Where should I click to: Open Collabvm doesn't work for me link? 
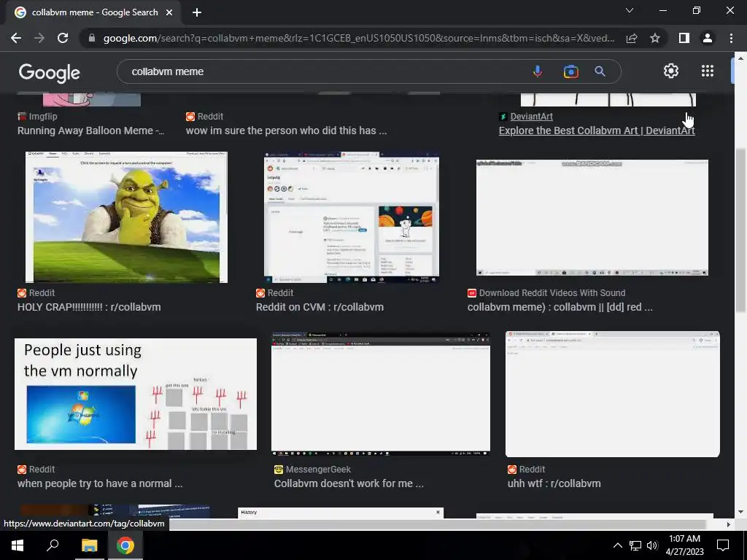[349, 483]
